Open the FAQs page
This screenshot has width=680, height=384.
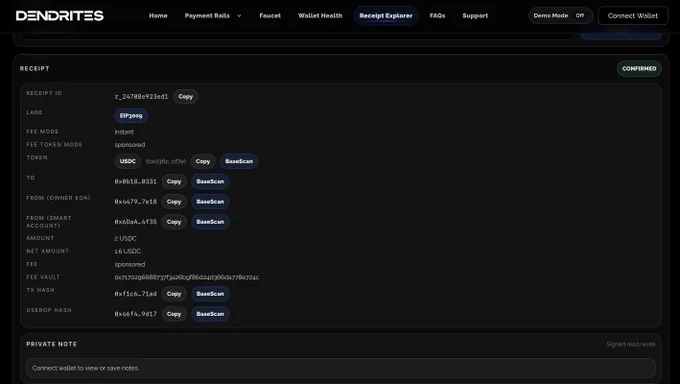point(437,16)
